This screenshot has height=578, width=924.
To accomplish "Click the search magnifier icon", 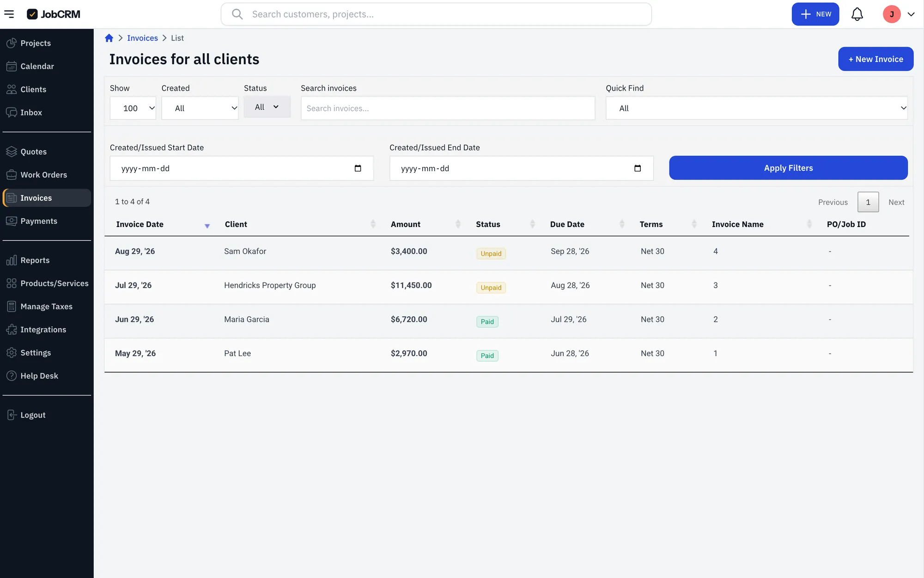I will (237, 14).
